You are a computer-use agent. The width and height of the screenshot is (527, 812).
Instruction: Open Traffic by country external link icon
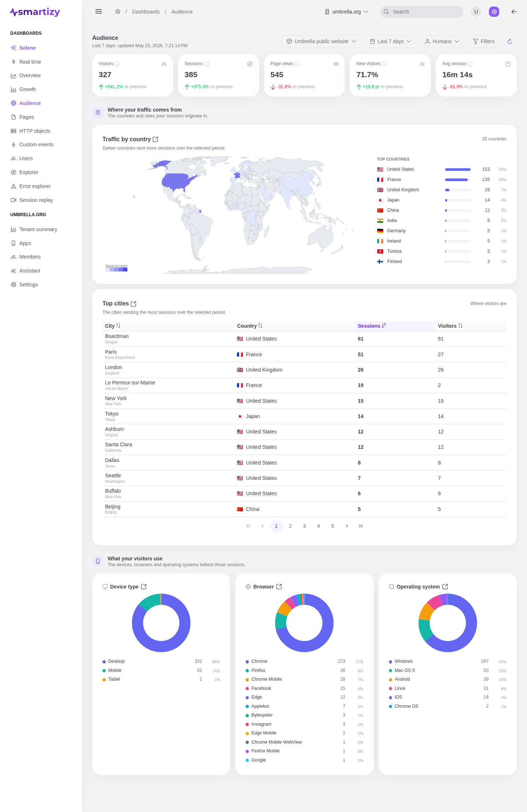pyautogui.click(x=156, y=139)
